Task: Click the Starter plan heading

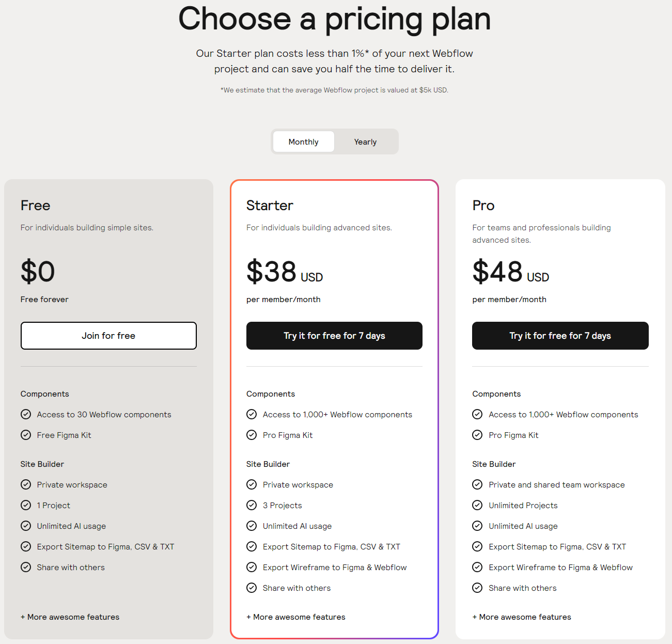Action: pos(270,206)
